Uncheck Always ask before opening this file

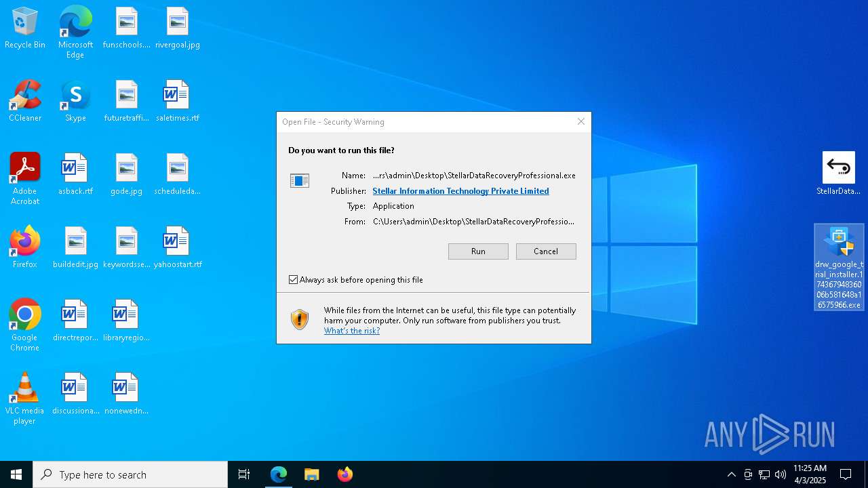pos(294,280)
